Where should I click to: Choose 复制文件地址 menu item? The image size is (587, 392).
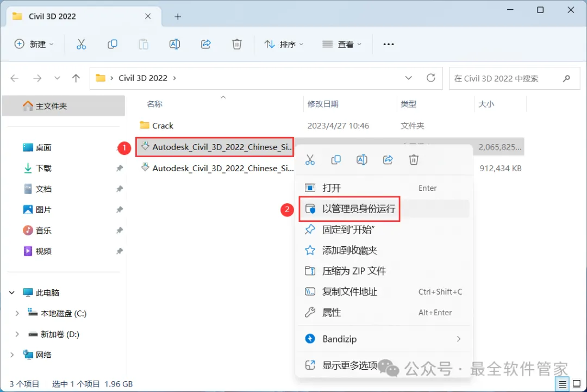[384, 291]
